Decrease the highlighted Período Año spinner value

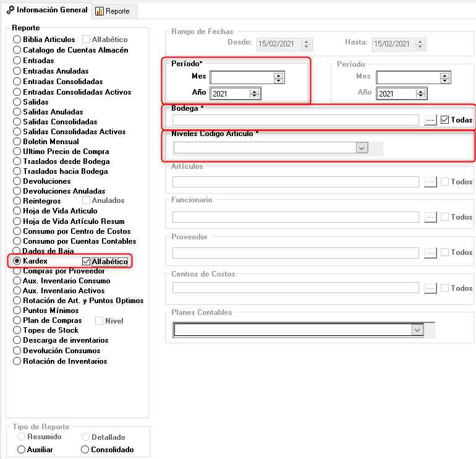click(x=254, y=97)
